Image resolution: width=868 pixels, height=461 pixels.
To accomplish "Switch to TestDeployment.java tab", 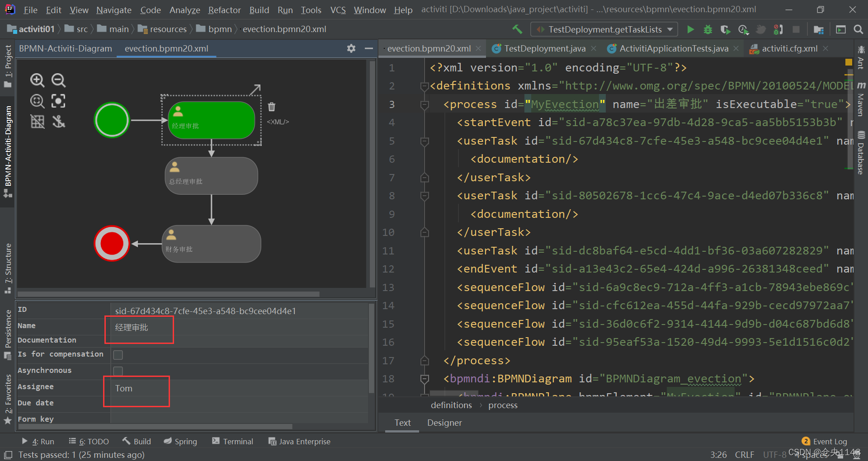I will tap(544, 48).
